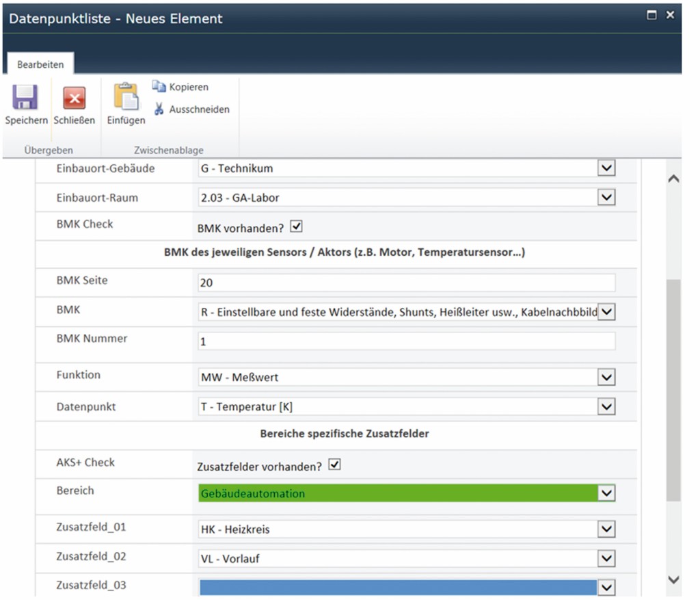
Task: Uncheck the BMK vorhanden checkbox
Action: coord(297,226)
